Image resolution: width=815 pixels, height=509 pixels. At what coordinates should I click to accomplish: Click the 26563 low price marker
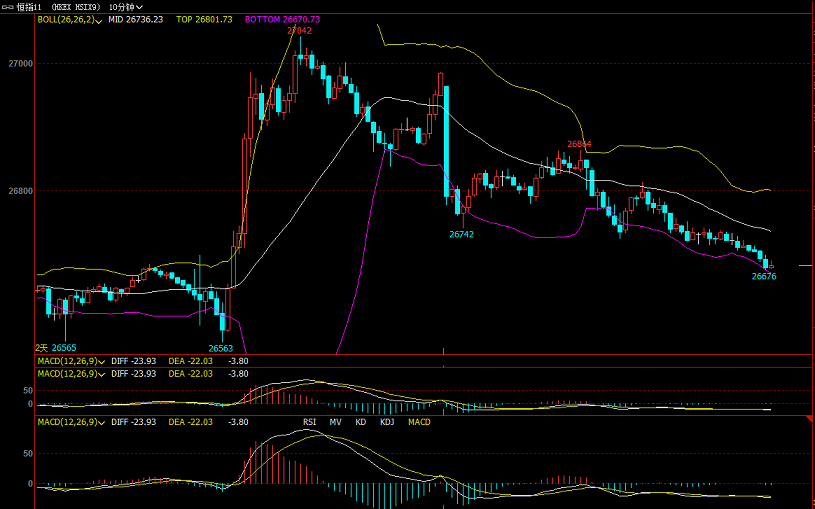(220, 348)
